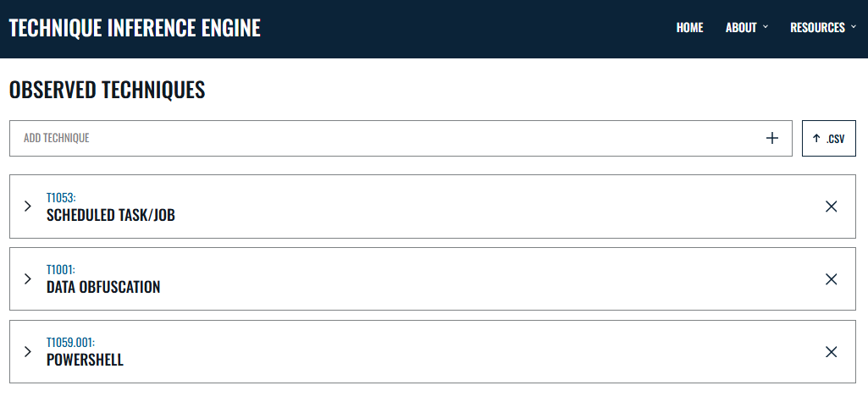Open the Resources dropdown menu

[822, 28]
